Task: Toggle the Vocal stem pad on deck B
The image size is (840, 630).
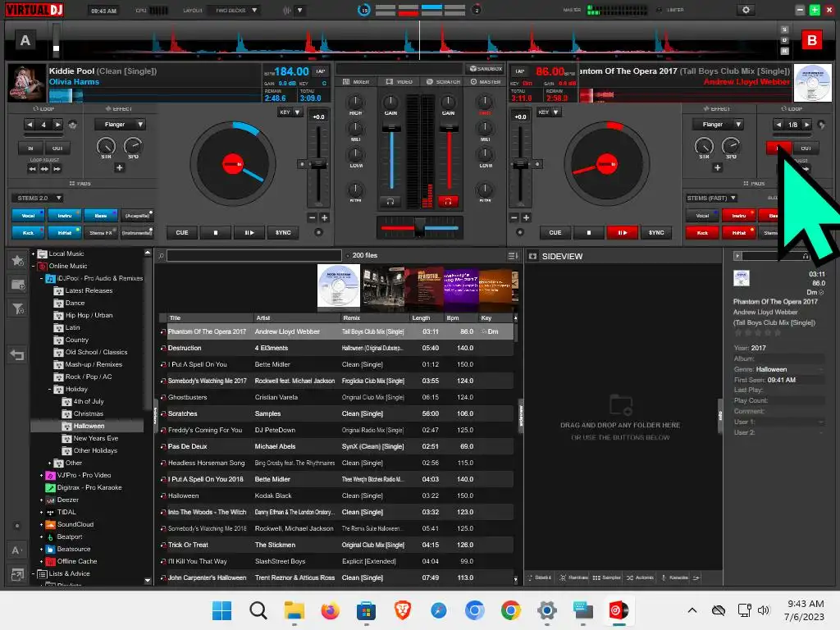Action: 702,216
